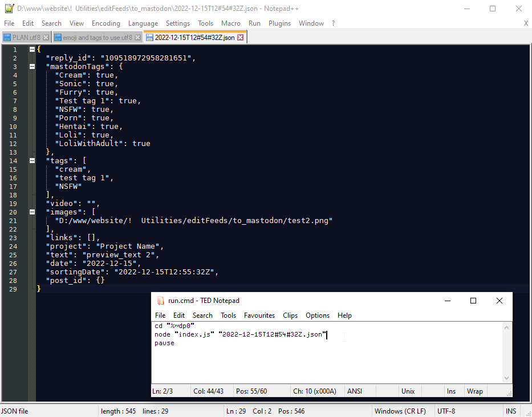Switch to the 'emoji and tags to use.utf8' tab
This screenshot has width=532, height=417.
coord(97,38)
